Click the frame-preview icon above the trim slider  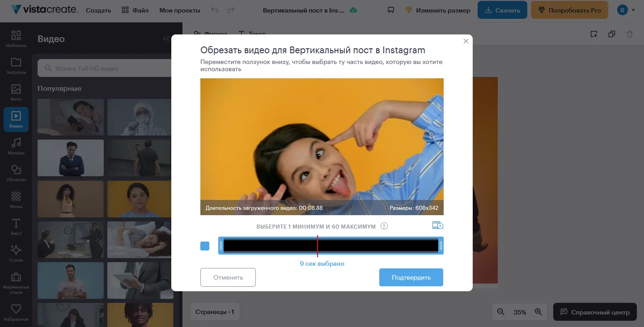point(437,225)
